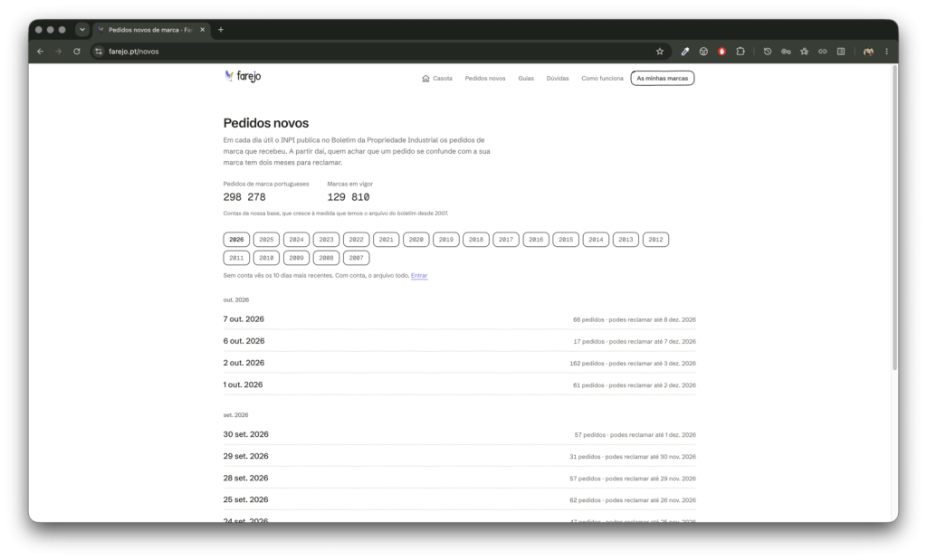Viewport: 927px width, 560px height.
Task: Open the 29 set. 2026 entry
Action: [459, 456]
